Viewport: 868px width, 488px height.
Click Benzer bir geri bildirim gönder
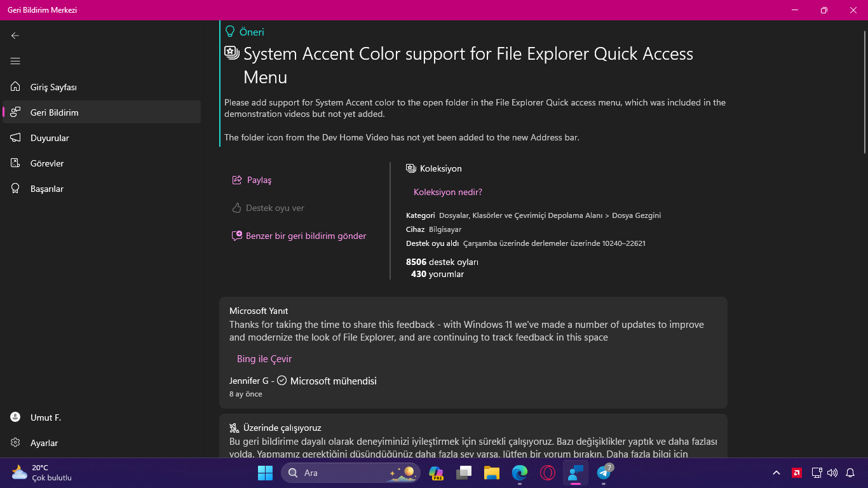299,236
